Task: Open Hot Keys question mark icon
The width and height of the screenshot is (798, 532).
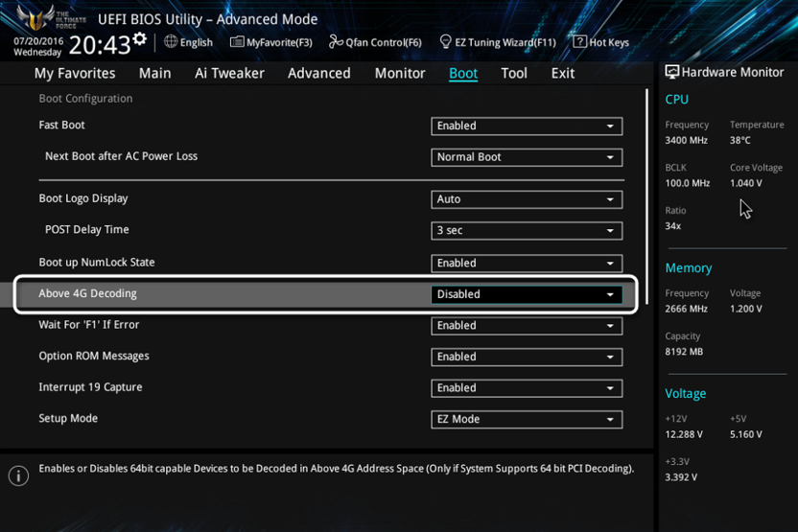Action: tap(579, 42)
